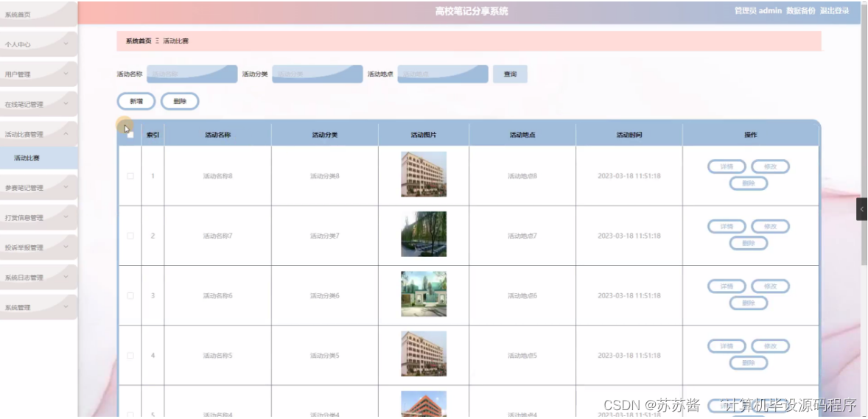The image size is (868, 419).
Task: Click 系统首页 in the breadcrumb
Action: 139,41
